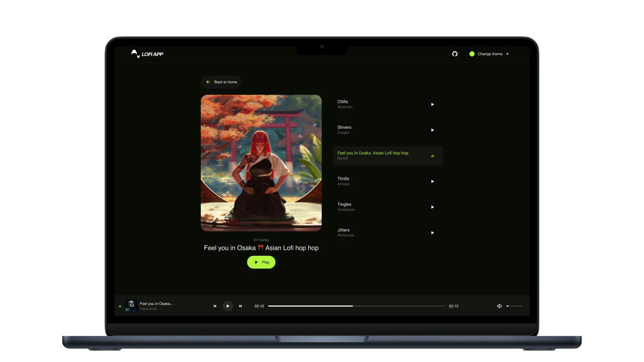Viewport: 644px width, 362px height.
Task: Play the Tingles track via its play icon
Action: point(432,207)
